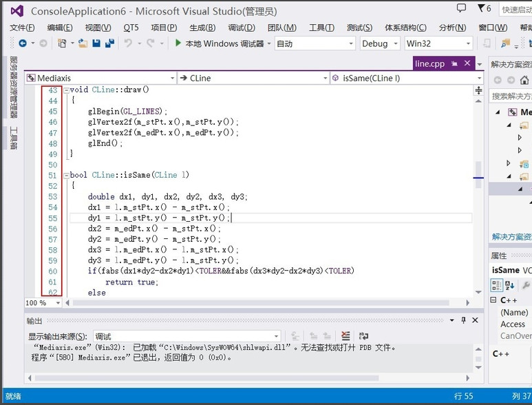
Task: Click the 解决方案资源 link below the tree
Action: click(x=511, y=237)
